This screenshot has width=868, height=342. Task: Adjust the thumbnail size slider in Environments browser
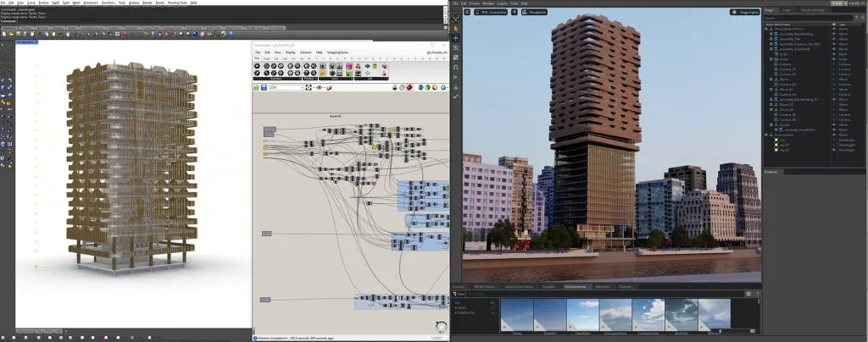click(720, 330)
